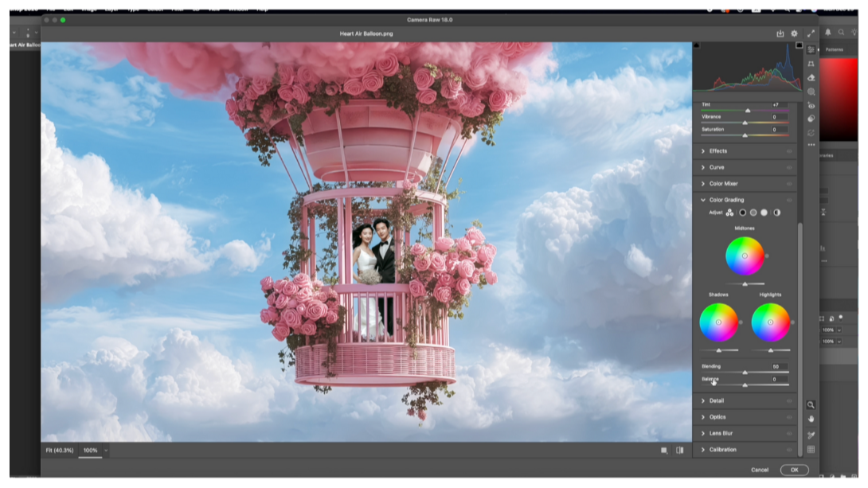Toggle before/after split view icon
The width and height of the screenshot is (868, 488).
pos(680,451)
